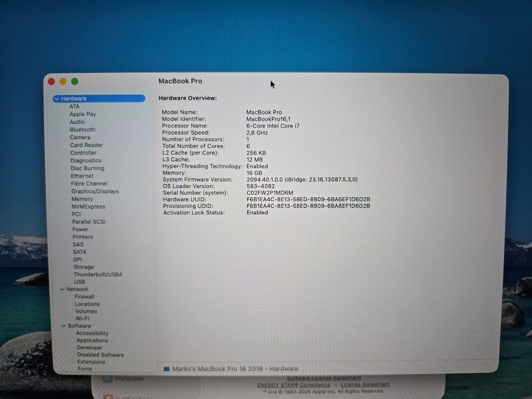Select Thunderbolt/USB4 in the sidebar
The height and width of the screenshot is (399, 532).
point(98,274)
